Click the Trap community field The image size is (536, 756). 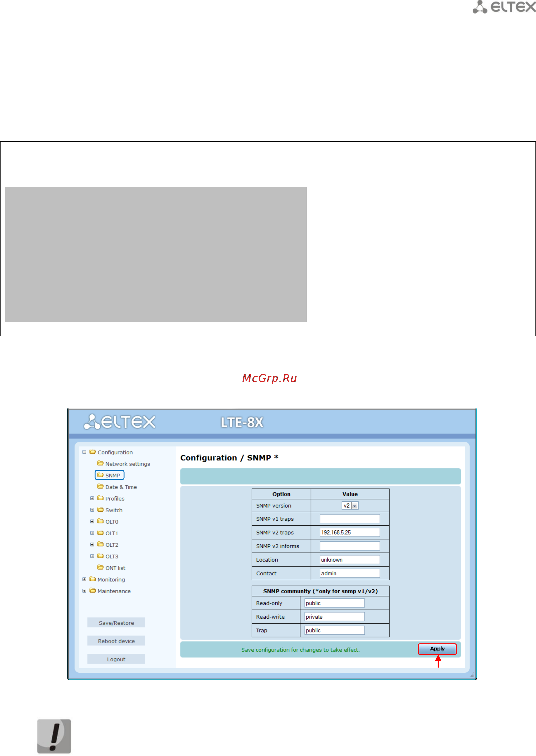[x=334, y=630]
